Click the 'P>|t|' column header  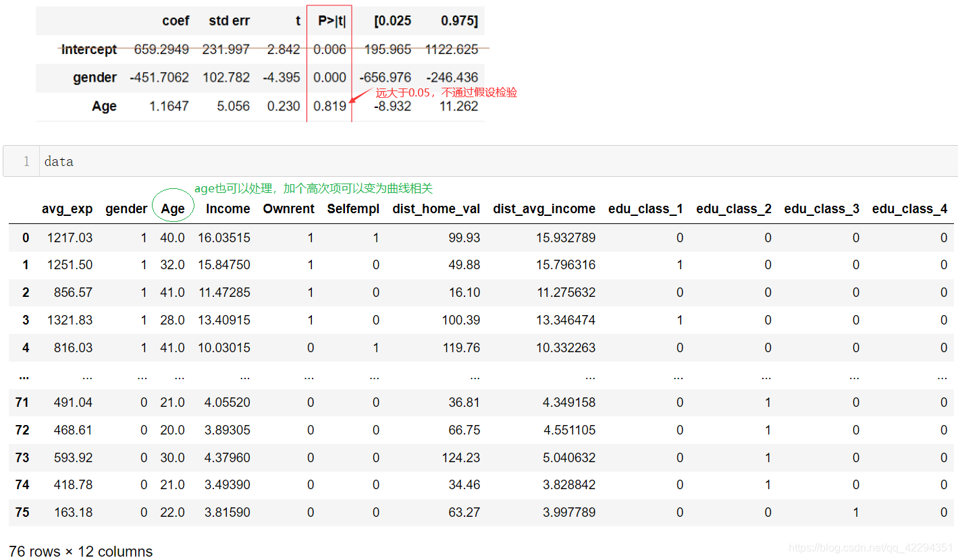click(332, 21)
